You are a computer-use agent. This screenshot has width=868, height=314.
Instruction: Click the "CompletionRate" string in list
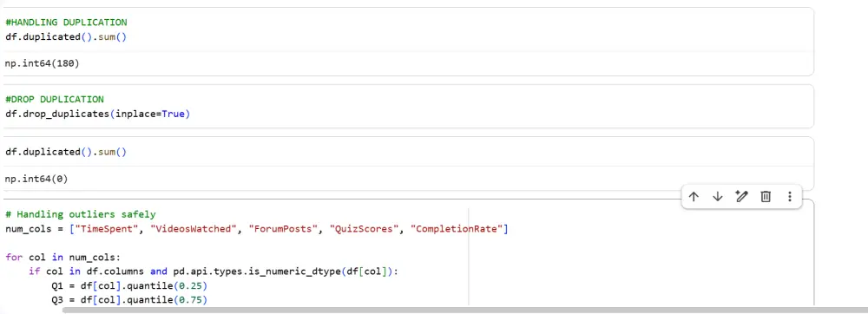(457, 229)
